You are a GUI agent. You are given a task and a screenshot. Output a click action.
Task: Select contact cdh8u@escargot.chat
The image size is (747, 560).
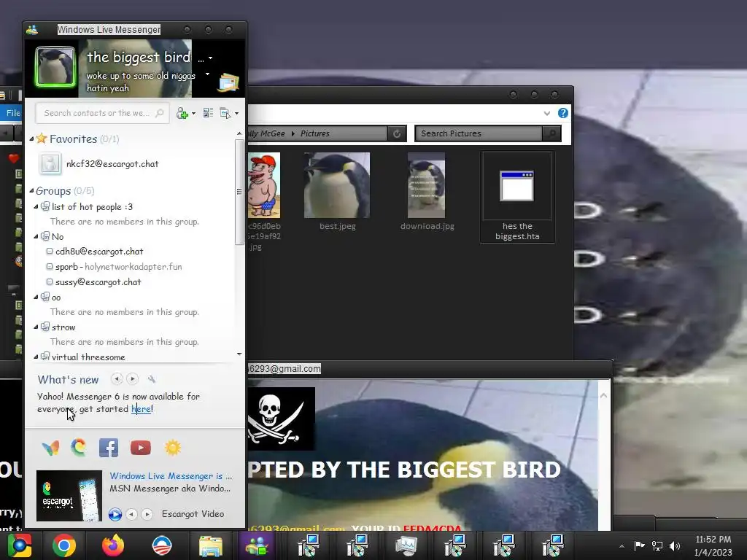[x=99, y=252]
